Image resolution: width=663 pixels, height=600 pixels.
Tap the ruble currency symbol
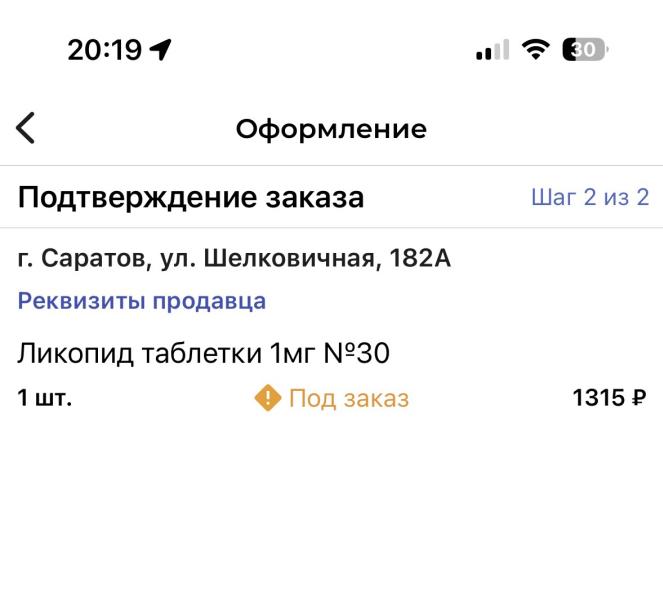639,398
